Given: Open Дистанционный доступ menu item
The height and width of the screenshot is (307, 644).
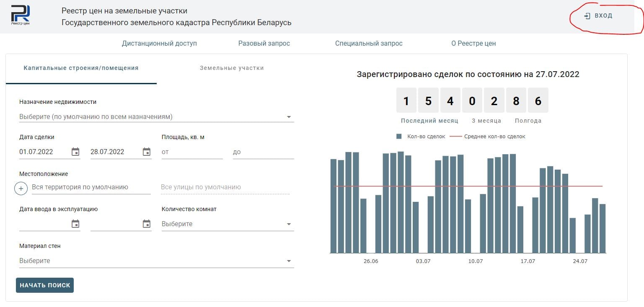Looking at the screenshot, I should (x=159, y=43).
